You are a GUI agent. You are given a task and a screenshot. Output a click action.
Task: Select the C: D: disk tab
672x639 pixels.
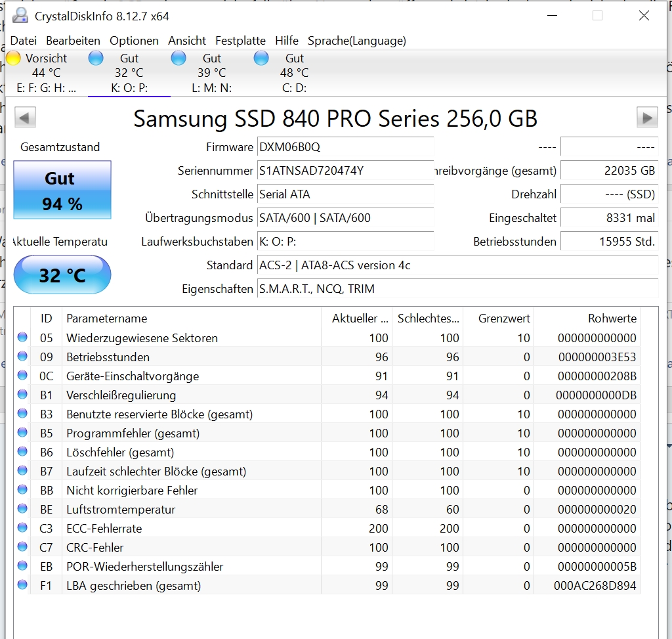pos(295,73)
